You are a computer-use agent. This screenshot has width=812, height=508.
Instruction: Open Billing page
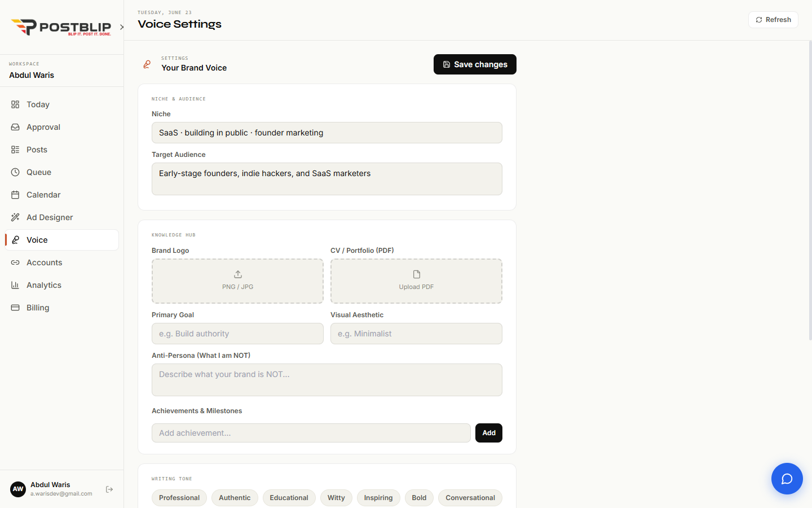point(62,308)
